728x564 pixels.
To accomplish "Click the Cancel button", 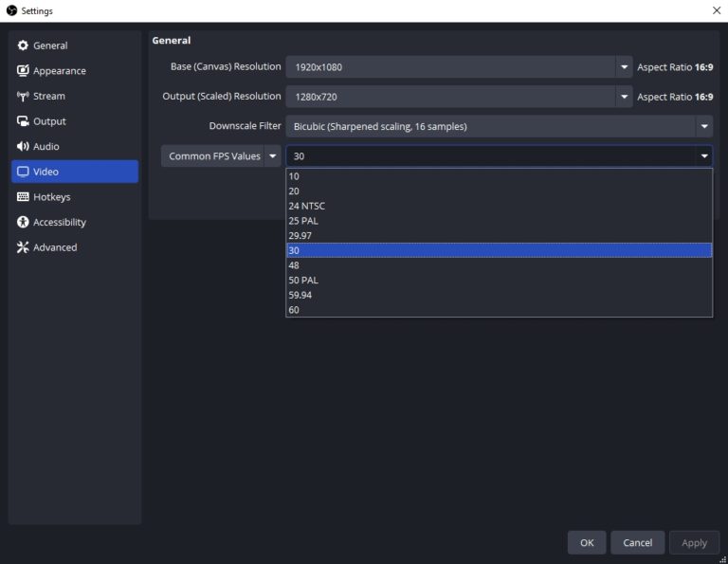I will pyautogui.click(x=637, y=542).
